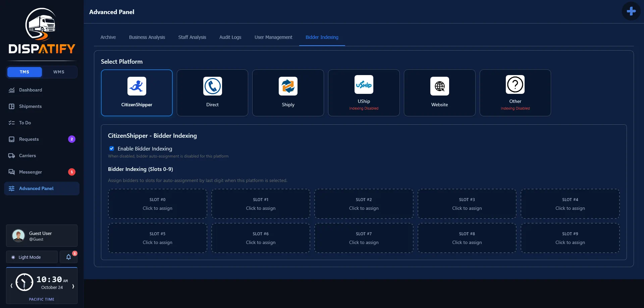Click the analog clock icon
This screenshot has width=644, height=308.
point(24,282)
